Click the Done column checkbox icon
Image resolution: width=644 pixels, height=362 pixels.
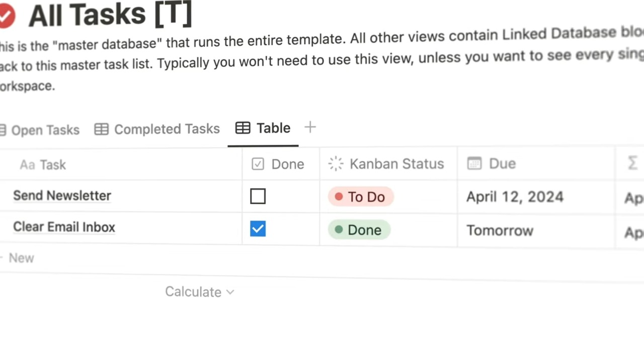(x=258, y=164)
